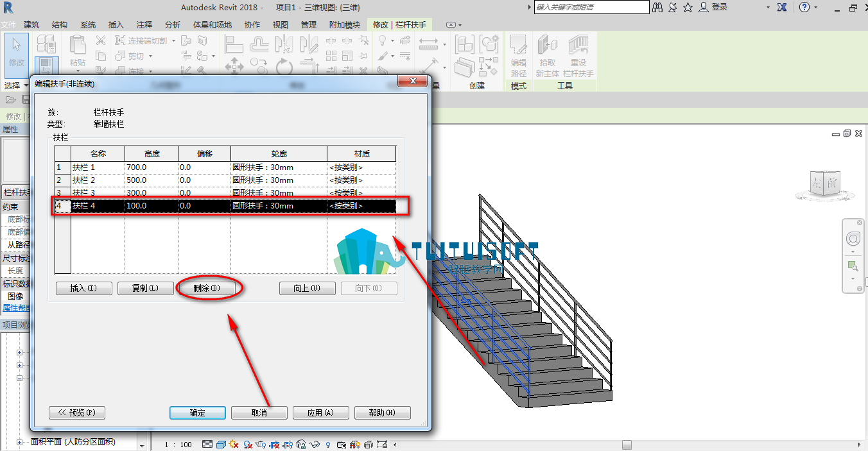The image size is (868, 451).
Task: Toggle the Visual Style icon on view control bar
Action: tap(220, 445)
